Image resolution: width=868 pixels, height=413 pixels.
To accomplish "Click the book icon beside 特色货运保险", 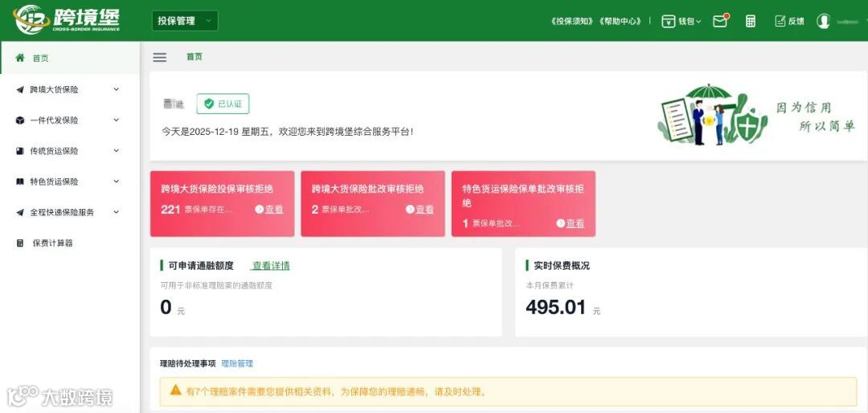I will [x=20, y=182].
